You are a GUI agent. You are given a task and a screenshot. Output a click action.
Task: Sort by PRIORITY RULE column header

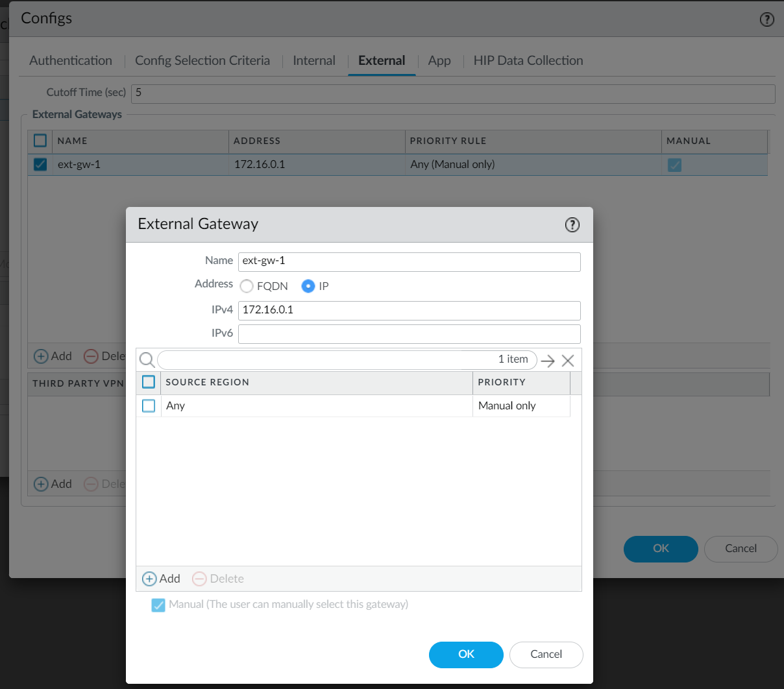pyautogui.click(x=533, y=141)
